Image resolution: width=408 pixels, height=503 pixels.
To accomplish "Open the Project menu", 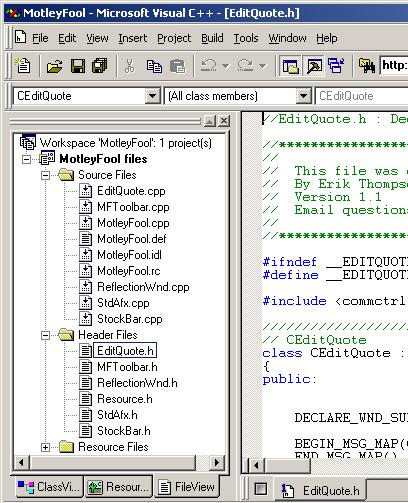I will tap(174, 38).
